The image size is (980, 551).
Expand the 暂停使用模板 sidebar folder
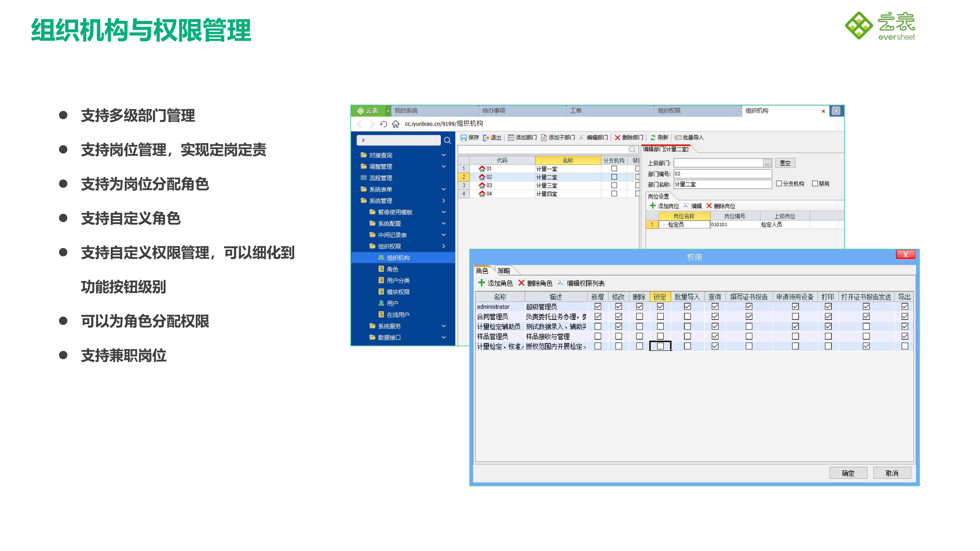click(444, 212)
